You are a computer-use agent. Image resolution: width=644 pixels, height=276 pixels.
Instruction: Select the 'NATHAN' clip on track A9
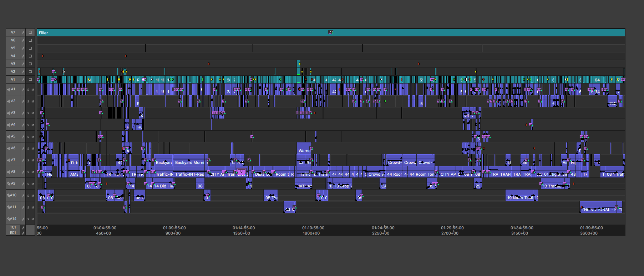[x=304, y=184]
